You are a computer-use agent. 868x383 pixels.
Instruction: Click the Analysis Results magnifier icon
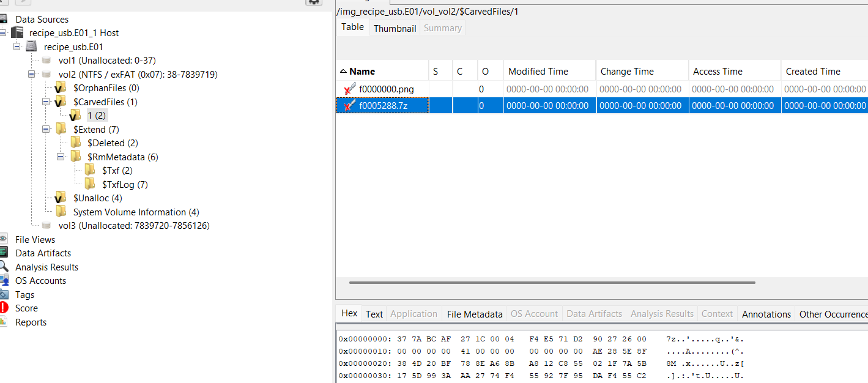4,267
